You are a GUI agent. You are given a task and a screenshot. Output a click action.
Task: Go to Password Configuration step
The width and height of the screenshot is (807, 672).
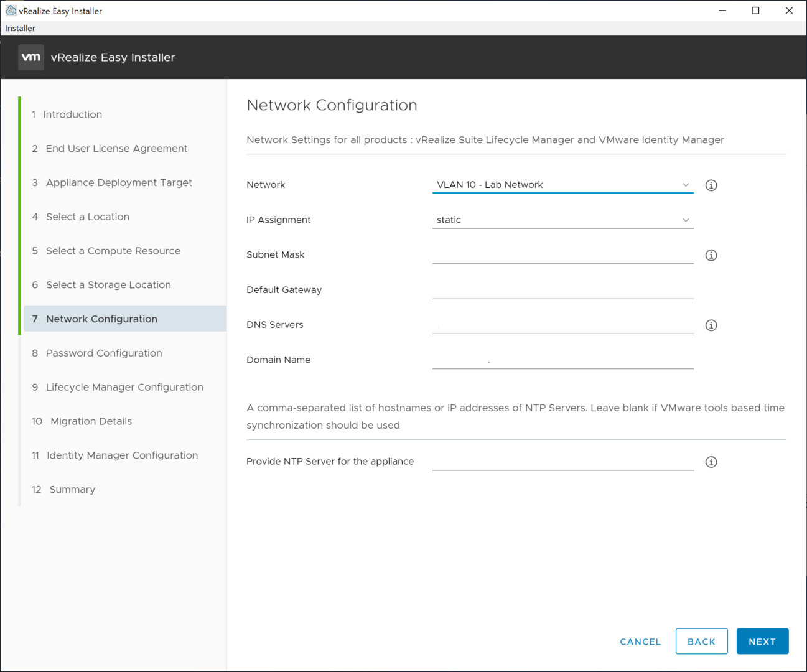[x=104, y=353]
